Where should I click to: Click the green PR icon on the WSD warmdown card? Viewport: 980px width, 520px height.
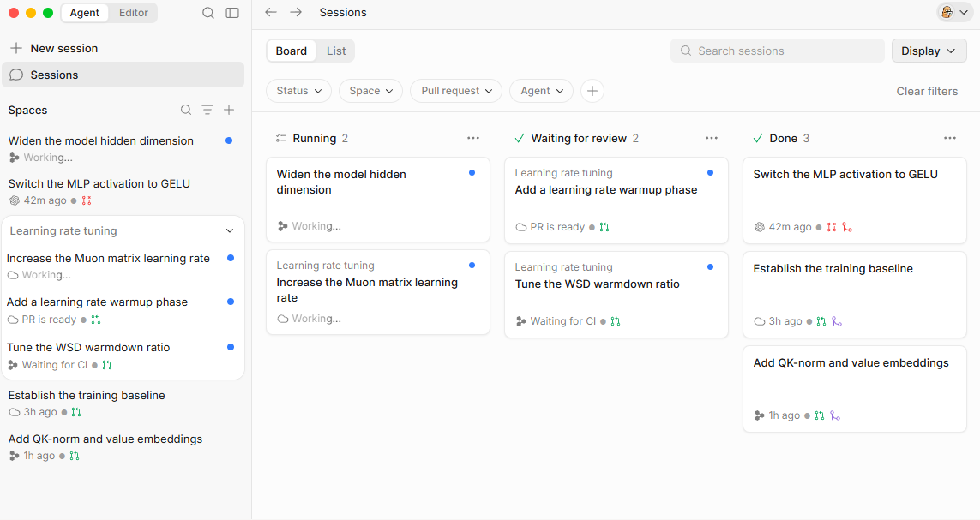click(616, 321)
